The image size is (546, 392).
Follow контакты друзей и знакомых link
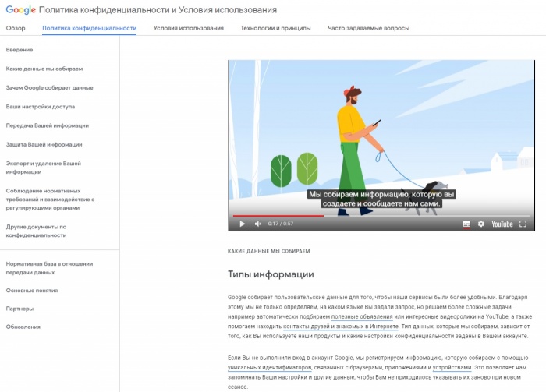(x=341, y=327)
